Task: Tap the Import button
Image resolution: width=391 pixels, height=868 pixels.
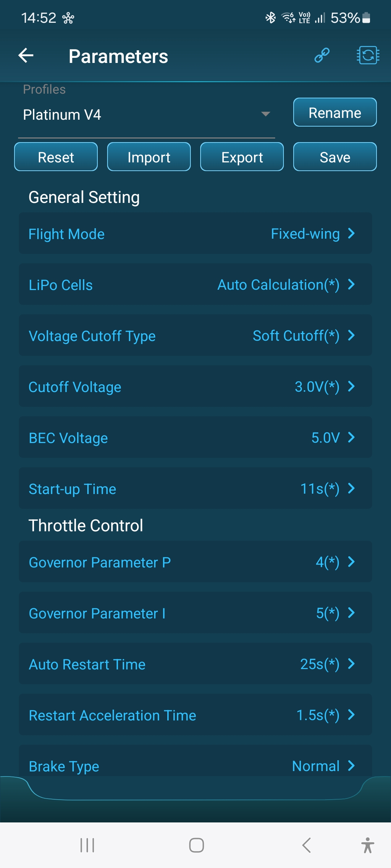Action: click(149, 157)
